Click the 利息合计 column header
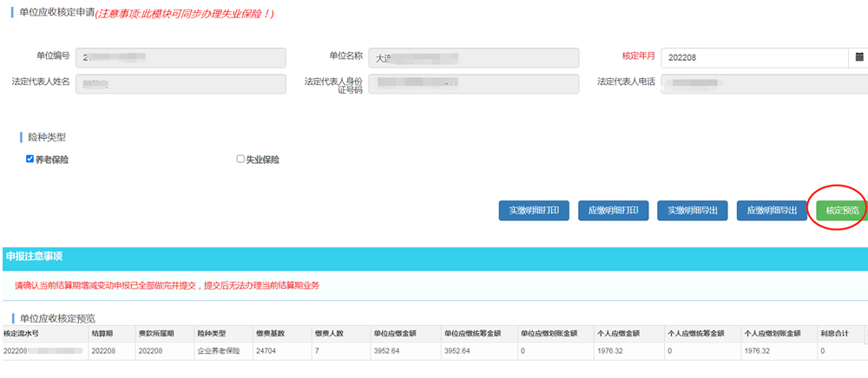This screenshot has width=868, height=378. click(833, 334)
